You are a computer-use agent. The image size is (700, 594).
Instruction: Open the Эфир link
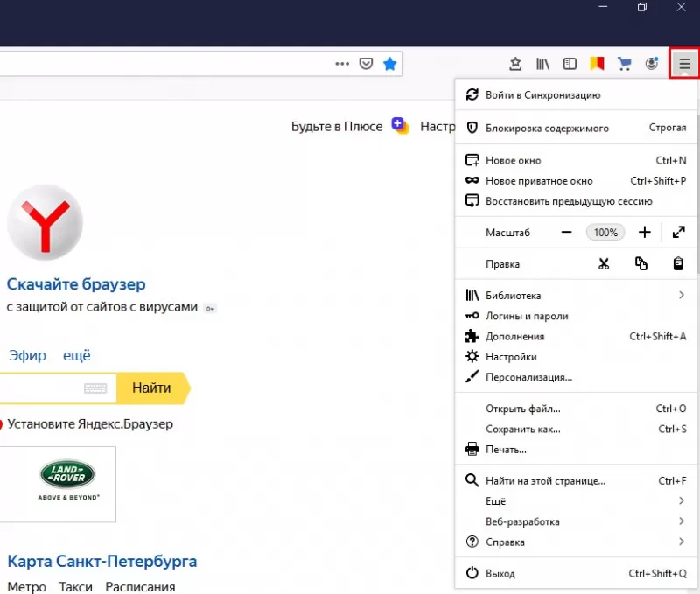28,356
